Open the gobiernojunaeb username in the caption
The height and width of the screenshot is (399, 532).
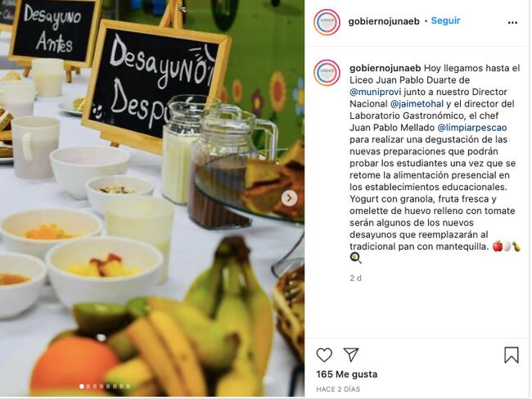click(x=385, y=68)
